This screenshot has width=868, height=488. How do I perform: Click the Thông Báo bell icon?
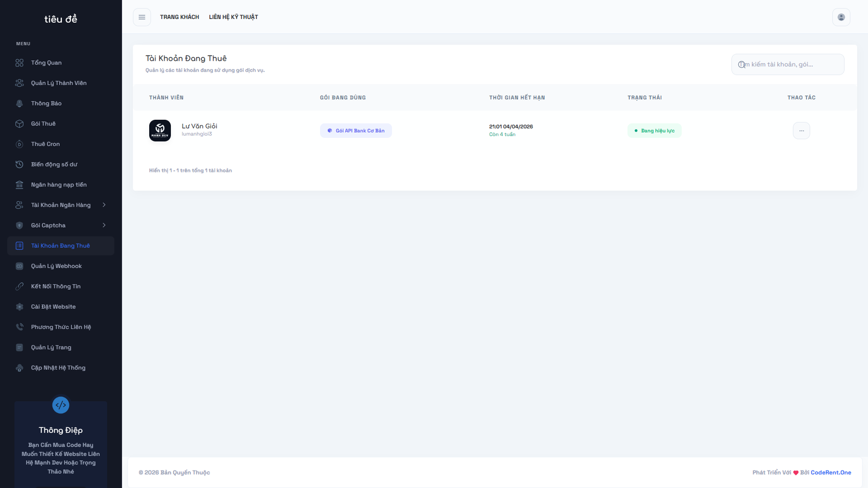[x=20, y=104]
